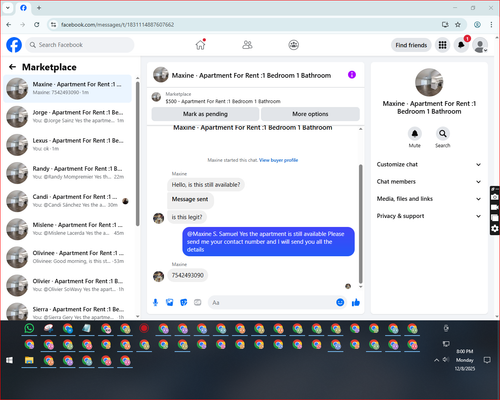Open the Maxine conversation in the list
Image resolution: width=500 pixels, height=400 pixels.
pos(68,88)
